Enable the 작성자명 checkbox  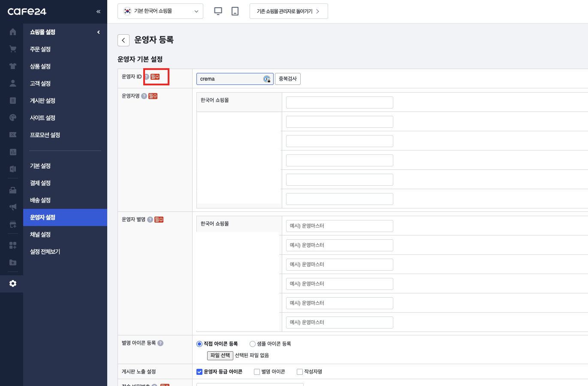(x=299, y=371)
